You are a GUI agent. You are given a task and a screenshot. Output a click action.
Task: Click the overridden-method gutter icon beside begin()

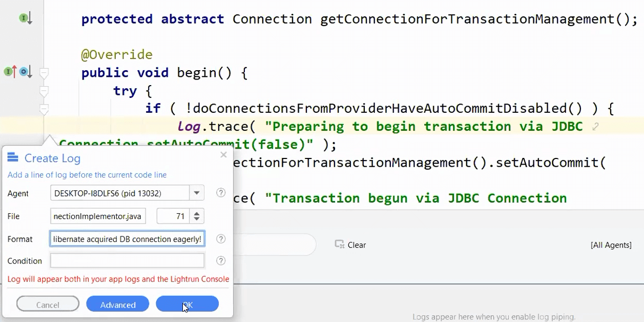(25, 72)
